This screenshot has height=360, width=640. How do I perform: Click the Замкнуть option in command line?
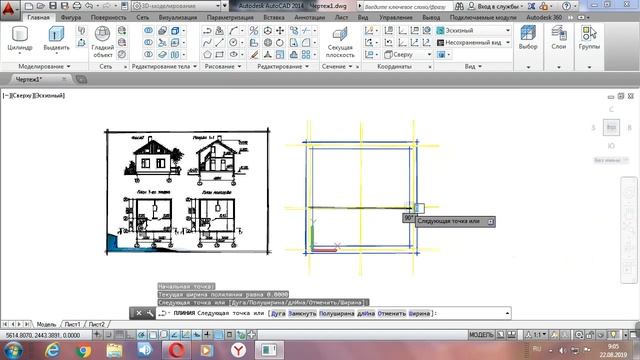[302, 313]
